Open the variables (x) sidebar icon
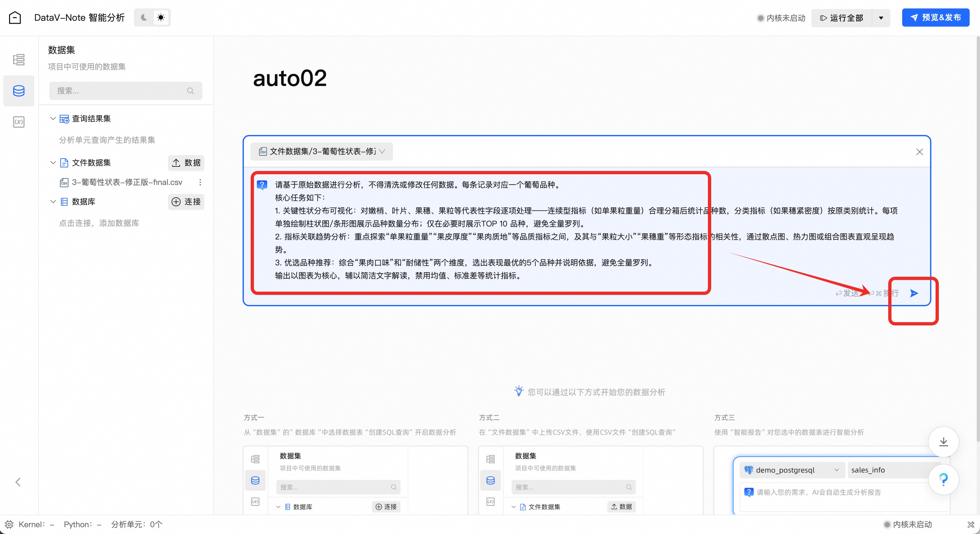This screenshot has width=980, height=534. coord(18,122)
